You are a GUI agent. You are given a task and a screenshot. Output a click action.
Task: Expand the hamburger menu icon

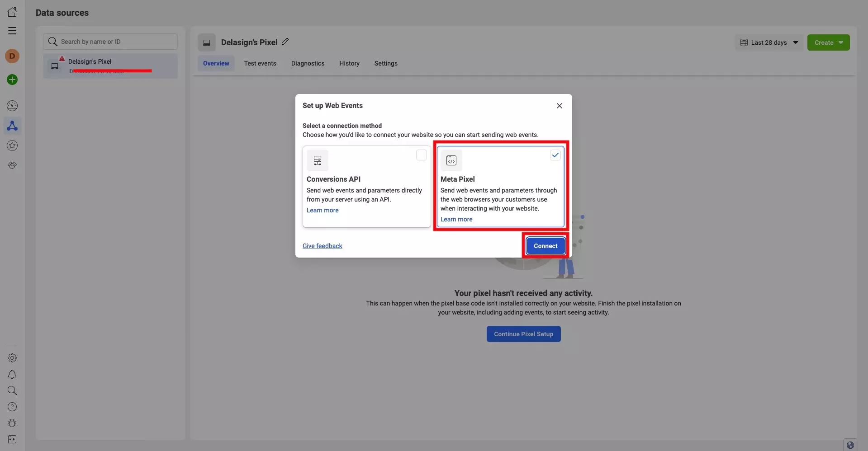click(x=12, y=31)
